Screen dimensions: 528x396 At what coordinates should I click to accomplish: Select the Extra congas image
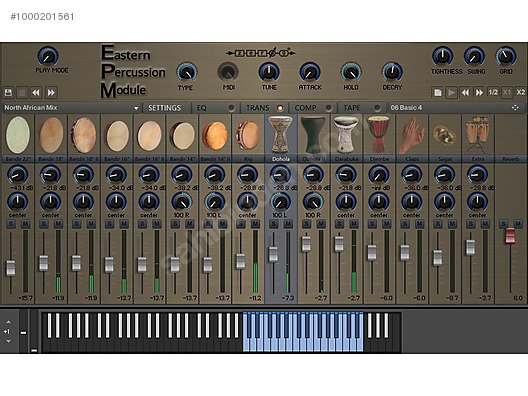(x=477, y=135)
